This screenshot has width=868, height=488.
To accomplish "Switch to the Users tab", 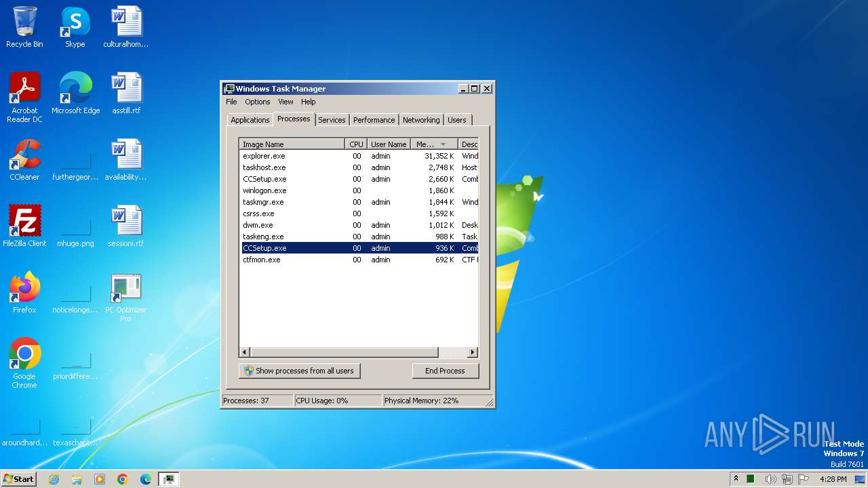I will [x=457, y=120].
